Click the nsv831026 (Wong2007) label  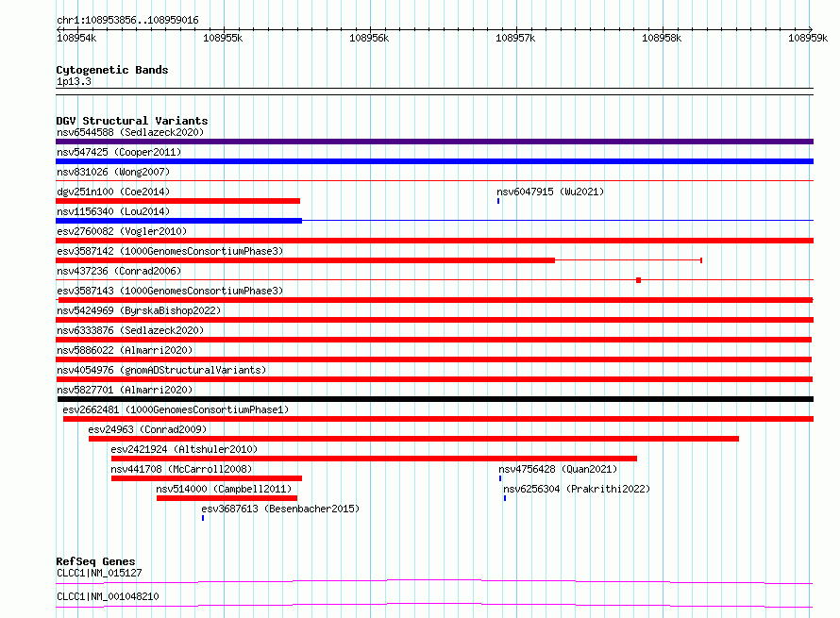point(113,172)
